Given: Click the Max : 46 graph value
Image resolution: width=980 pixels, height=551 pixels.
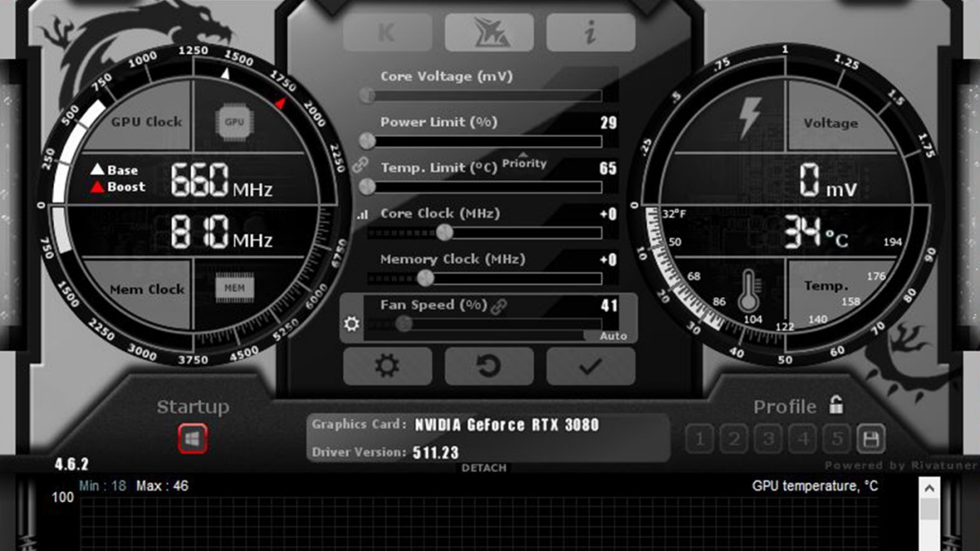Looking at the screenshot, I should [162, 487].
